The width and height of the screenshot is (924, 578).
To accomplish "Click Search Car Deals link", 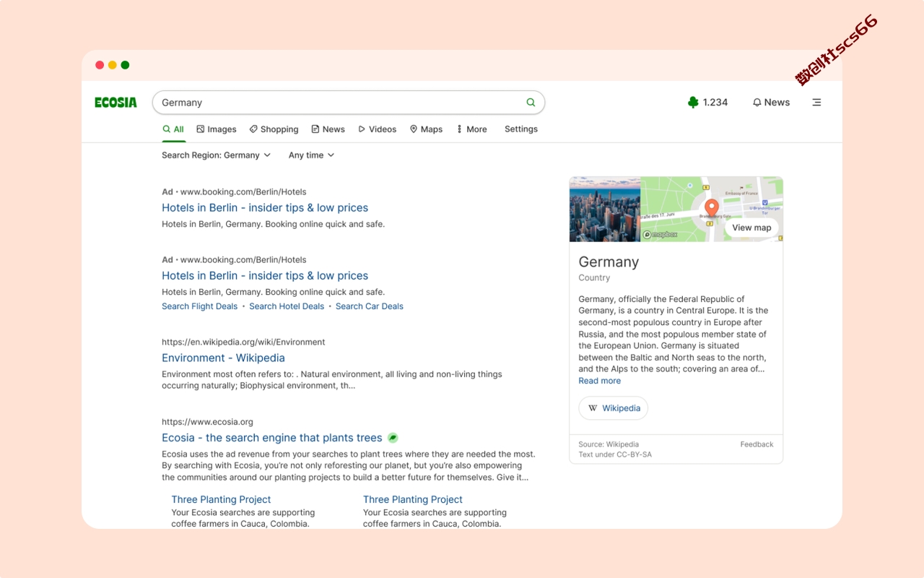I will click(370, 306).
